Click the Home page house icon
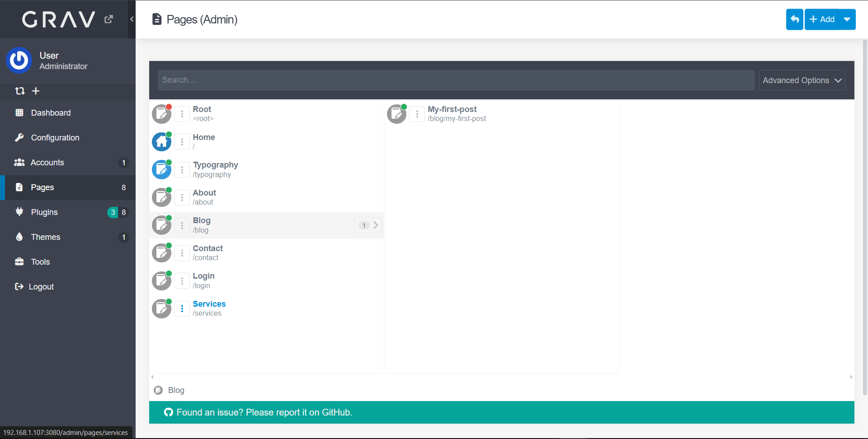The width and height of the screenshot is (868, 439). 161,142
